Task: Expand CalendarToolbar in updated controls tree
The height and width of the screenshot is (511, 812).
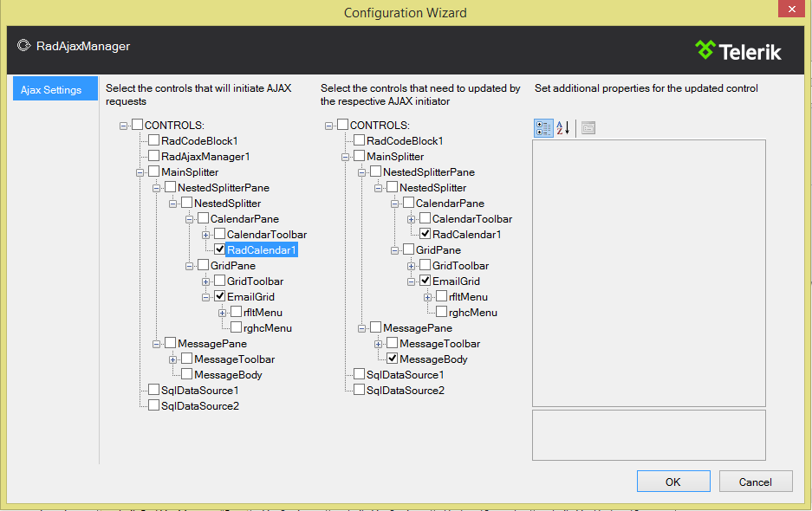Action: pos(412,219)
